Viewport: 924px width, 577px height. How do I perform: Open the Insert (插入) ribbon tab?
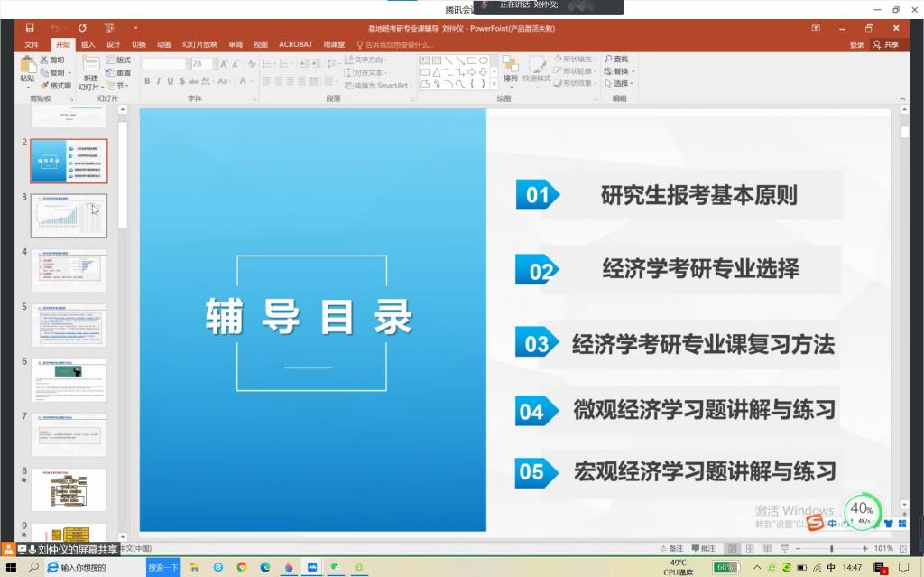(x=88, y=44)
